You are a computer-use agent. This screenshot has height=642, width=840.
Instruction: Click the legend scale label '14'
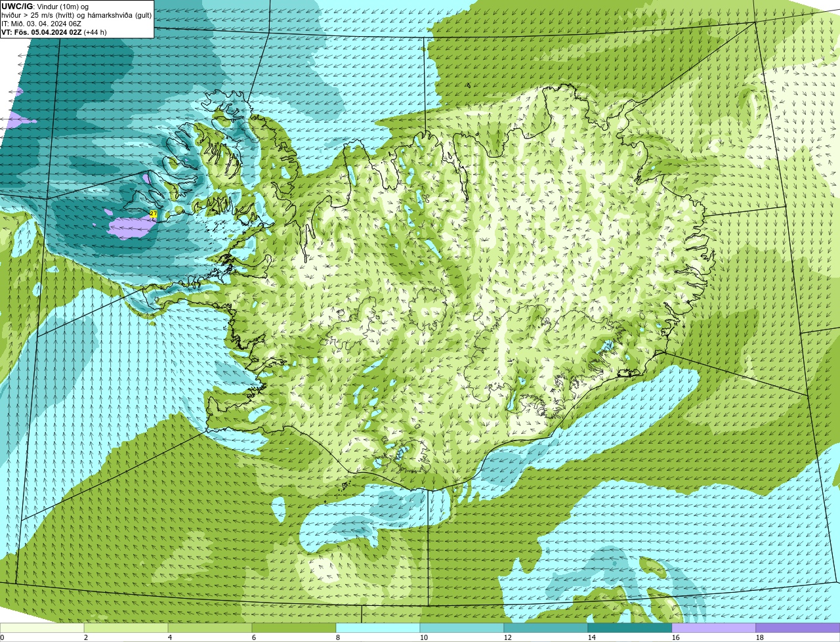pos(592,637)
